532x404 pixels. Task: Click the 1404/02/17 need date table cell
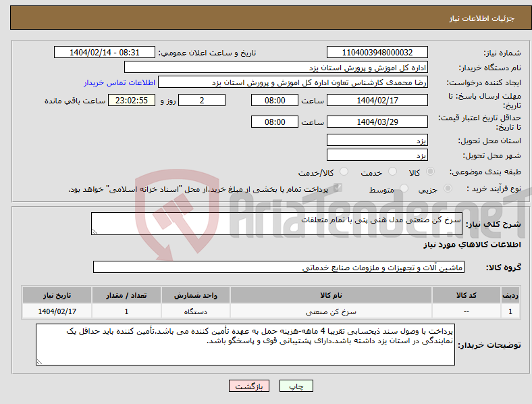57,311
